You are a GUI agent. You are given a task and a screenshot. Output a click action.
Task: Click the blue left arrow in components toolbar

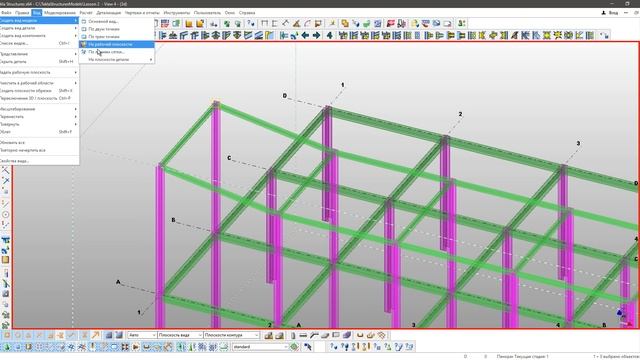coord(305,36)
